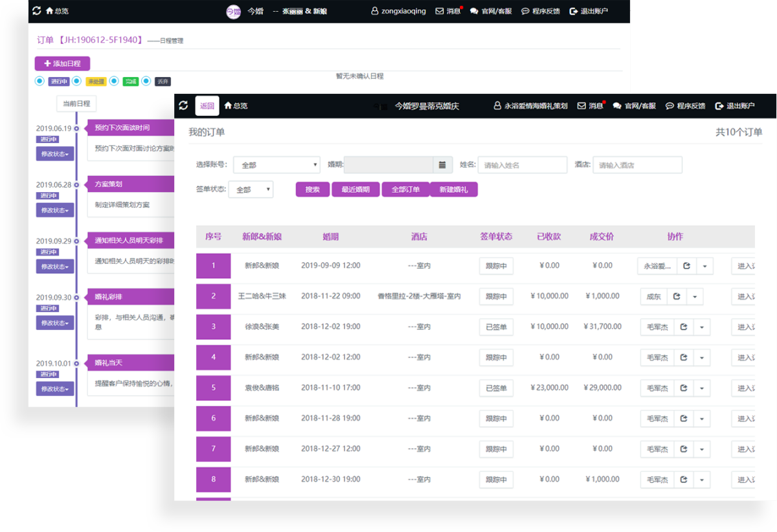Click the 添加日程 button
The height and width of the screenshot is (532, 777).
pyautogui.click(x=62, y=63)
